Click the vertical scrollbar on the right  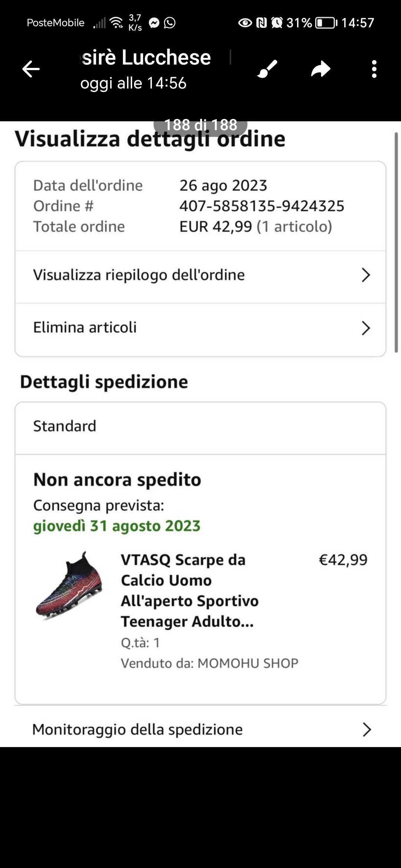396,242
